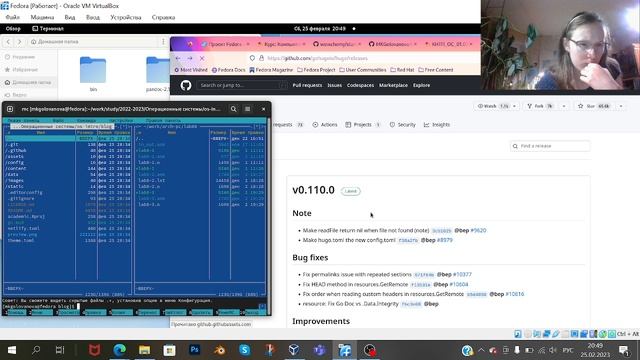Open issue link #10377 in bug fixes

(x=462, y=275)
